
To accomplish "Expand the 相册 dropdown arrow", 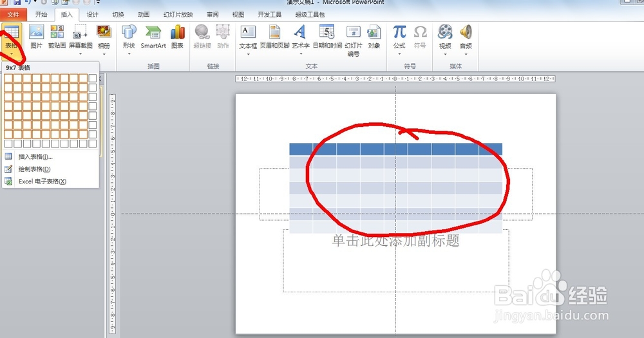I will 104,54.
